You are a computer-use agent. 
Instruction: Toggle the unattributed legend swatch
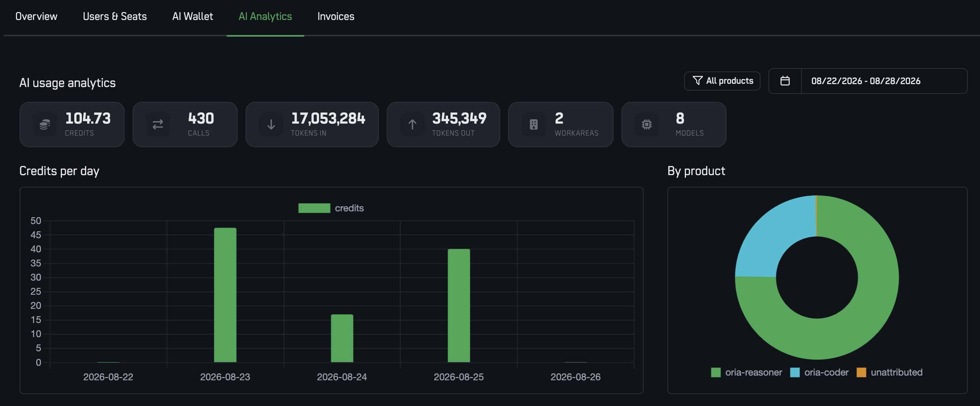click(861, 372)
